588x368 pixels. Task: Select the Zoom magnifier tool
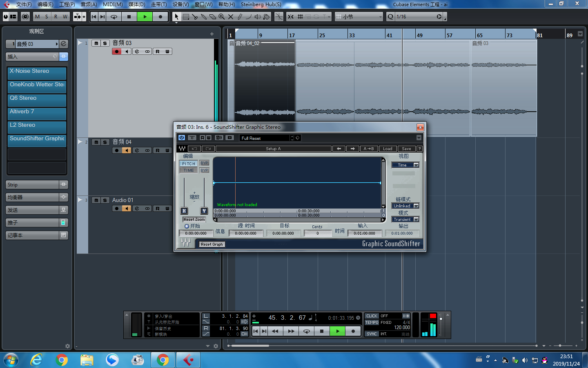(222, 17)
